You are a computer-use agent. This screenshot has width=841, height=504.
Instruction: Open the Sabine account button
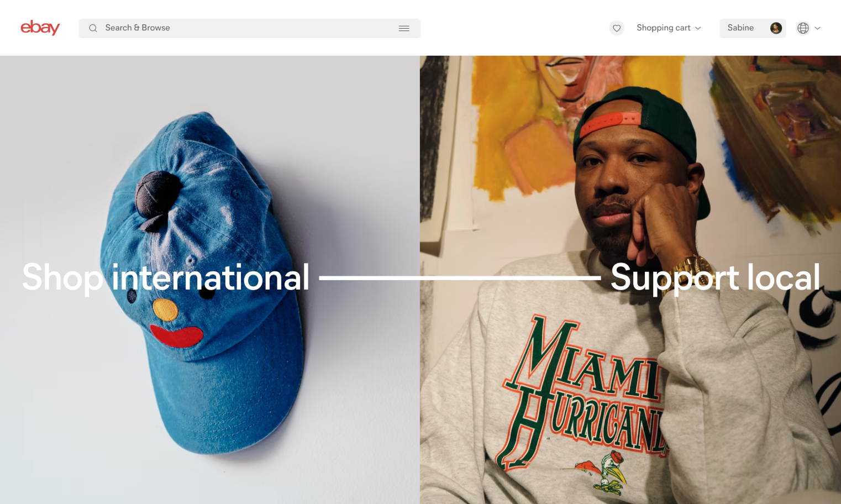point(753,28)
